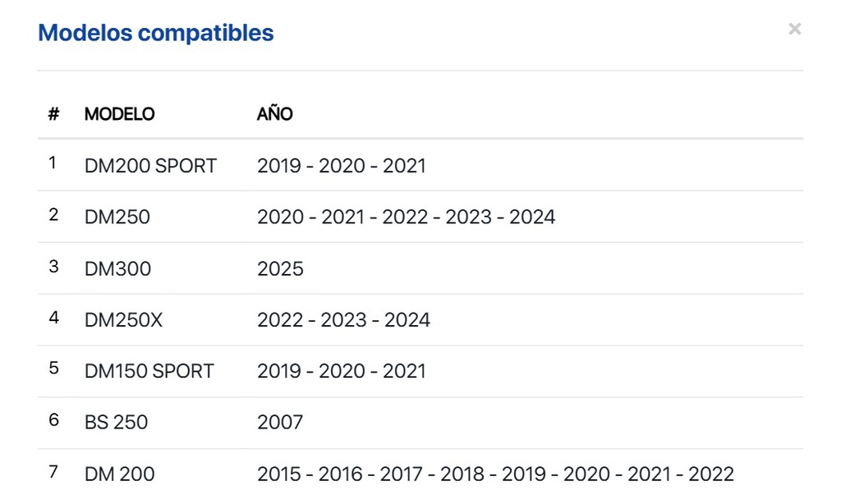841x504 pixels.
Task: Click the years listed for DM150 SPORT
Action: click(341, 371)
